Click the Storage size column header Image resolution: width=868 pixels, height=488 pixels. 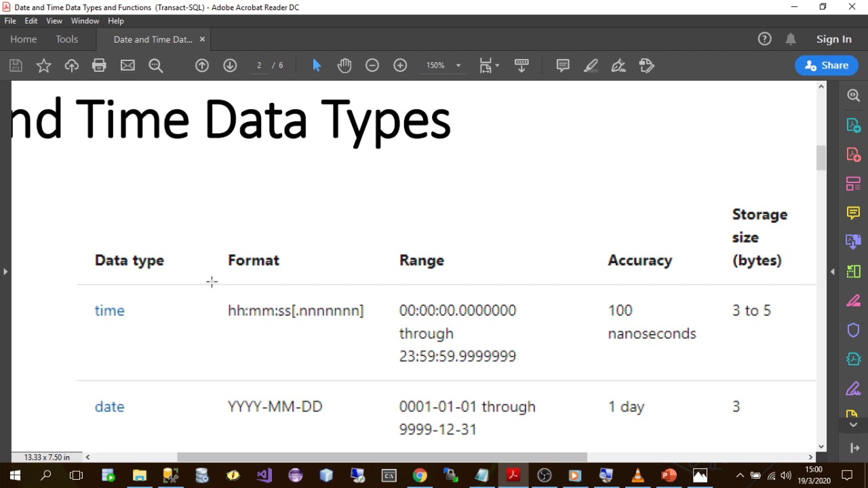tap(759, 237)
